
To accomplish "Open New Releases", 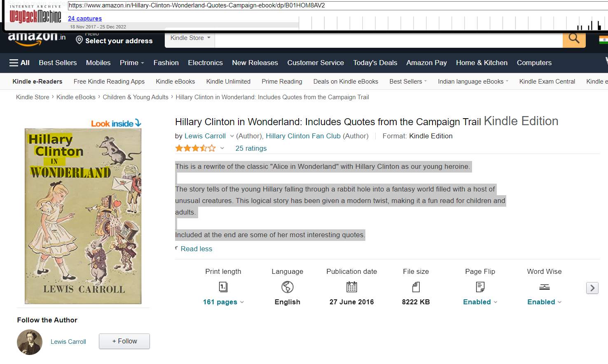I will click(x=255, y=63).
